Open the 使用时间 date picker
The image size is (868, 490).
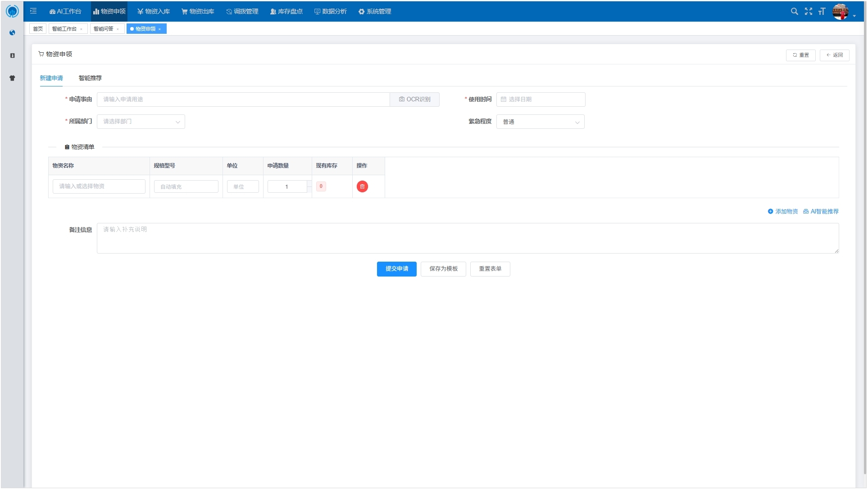pyautogui.click(x=540, y=100)
